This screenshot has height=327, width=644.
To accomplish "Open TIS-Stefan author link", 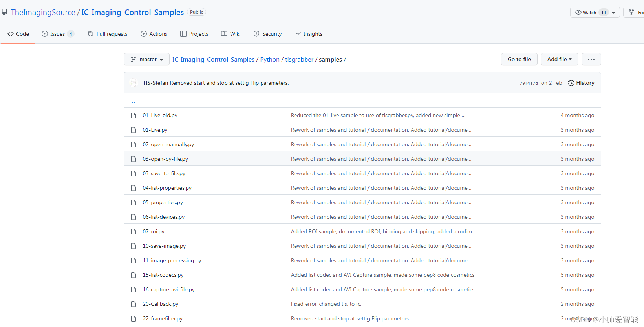I will coord(155,83).
